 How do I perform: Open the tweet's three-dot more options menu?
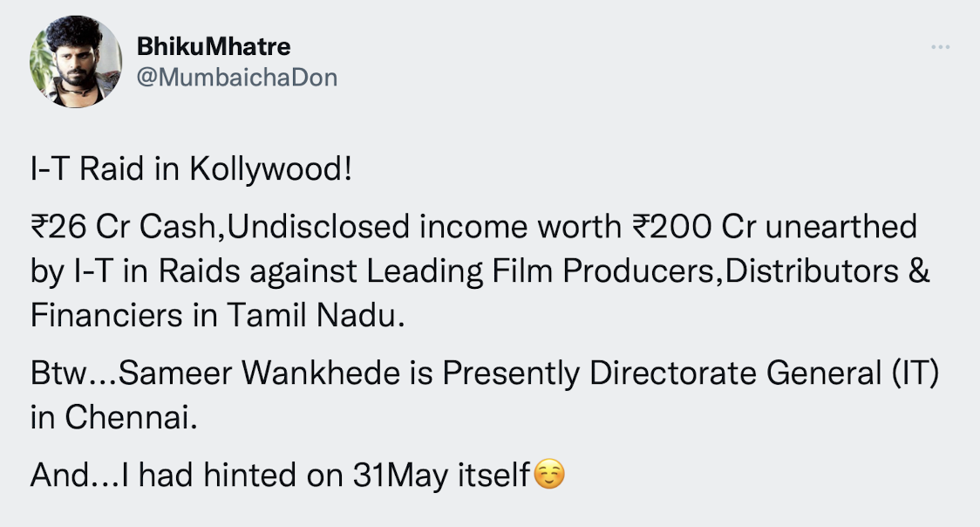point(940,47)
